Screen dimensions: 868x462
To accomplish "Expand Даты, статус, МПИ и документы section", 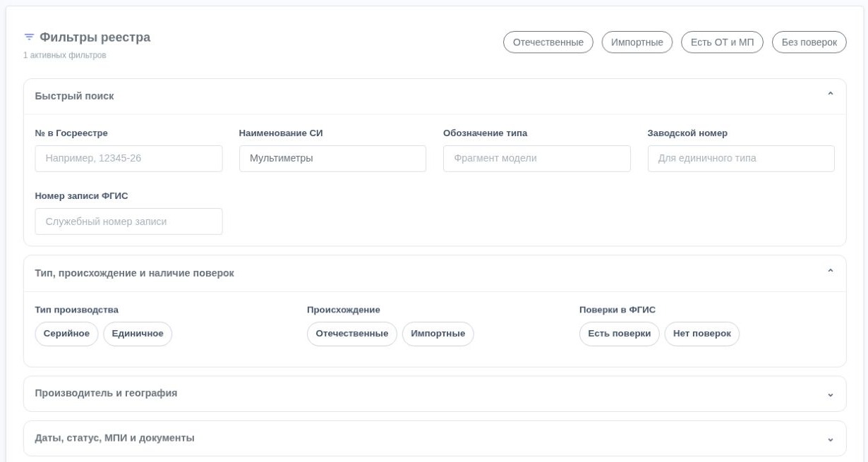I will pos(435,438).
